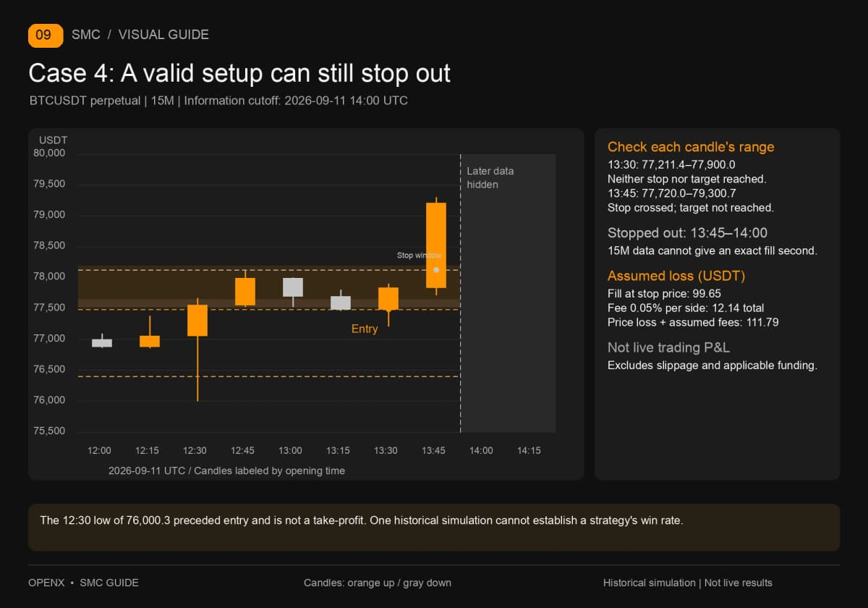Click the USDT unit label above the price axis
Image resolution: width=868 pixels, height=608 pixels.
coord(53,140)
